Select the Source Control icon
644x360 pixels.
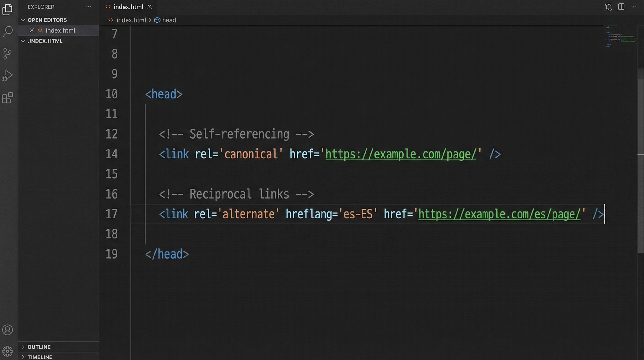pyautogui.click(x=7, y=54)
